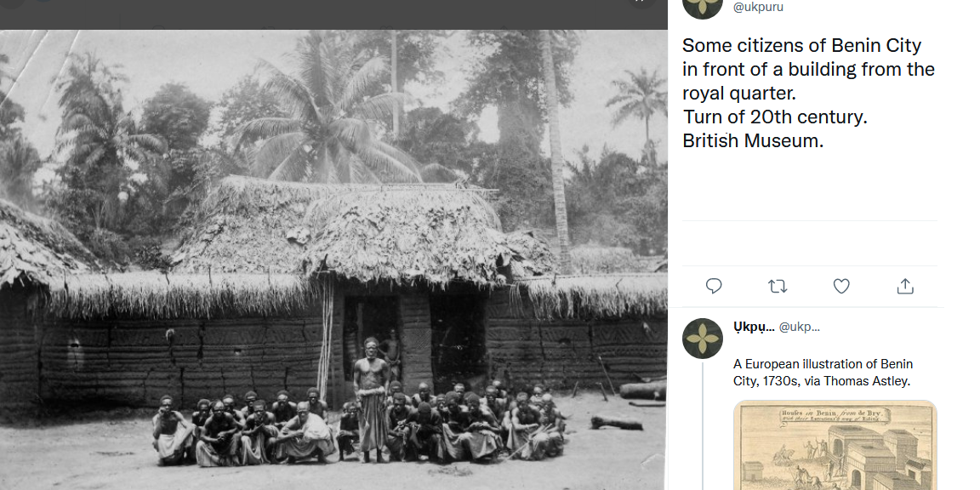Click the 'British Museum.' line in the tweet

click(753, 141)
